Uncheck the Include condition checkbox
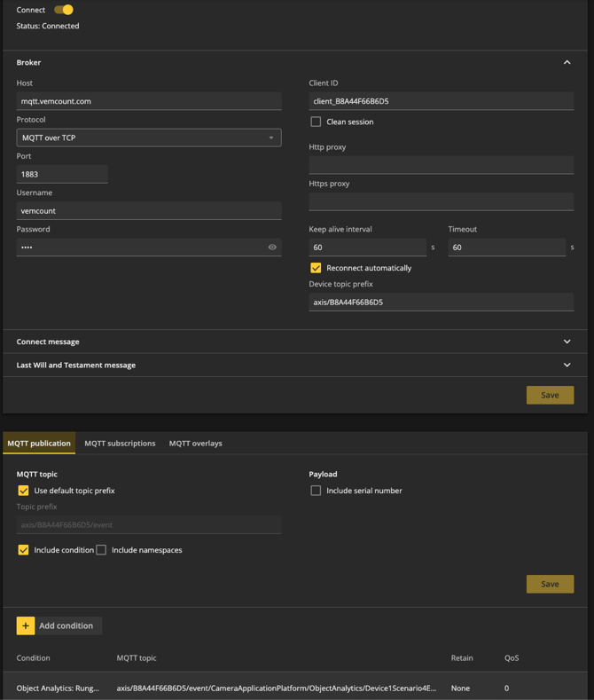 coord(23,550)
